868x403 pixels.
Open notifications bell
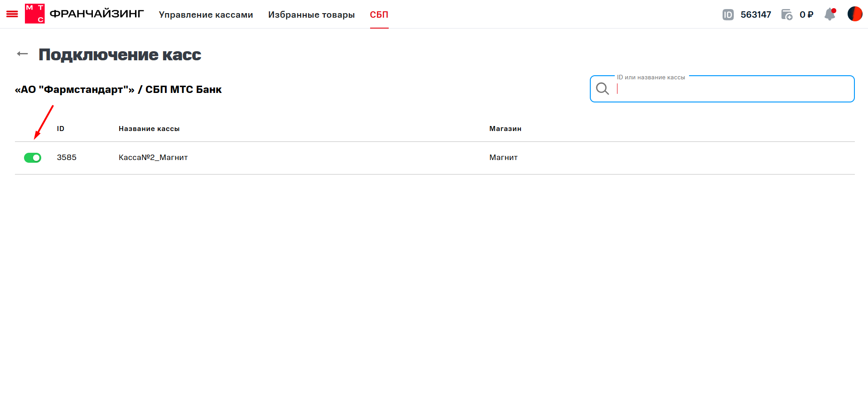830,14
